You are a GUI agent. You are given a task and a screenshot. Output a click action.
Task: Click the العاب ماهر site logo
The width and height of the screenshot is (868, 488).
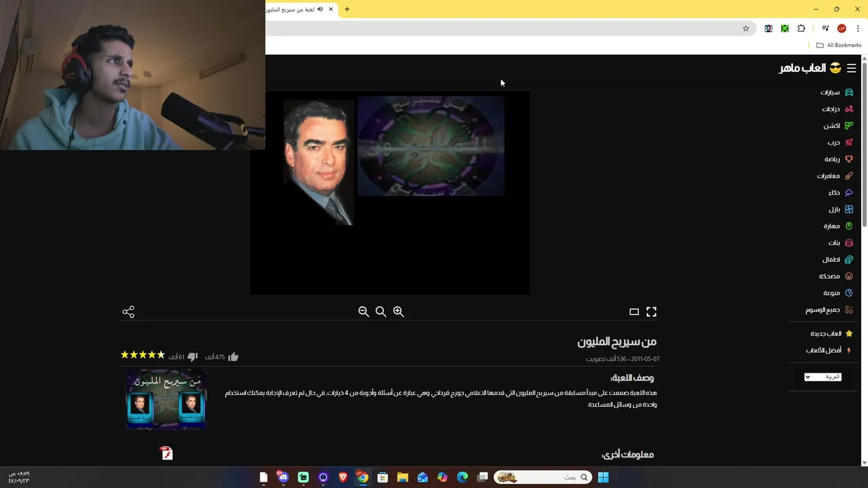click(810, 68)
